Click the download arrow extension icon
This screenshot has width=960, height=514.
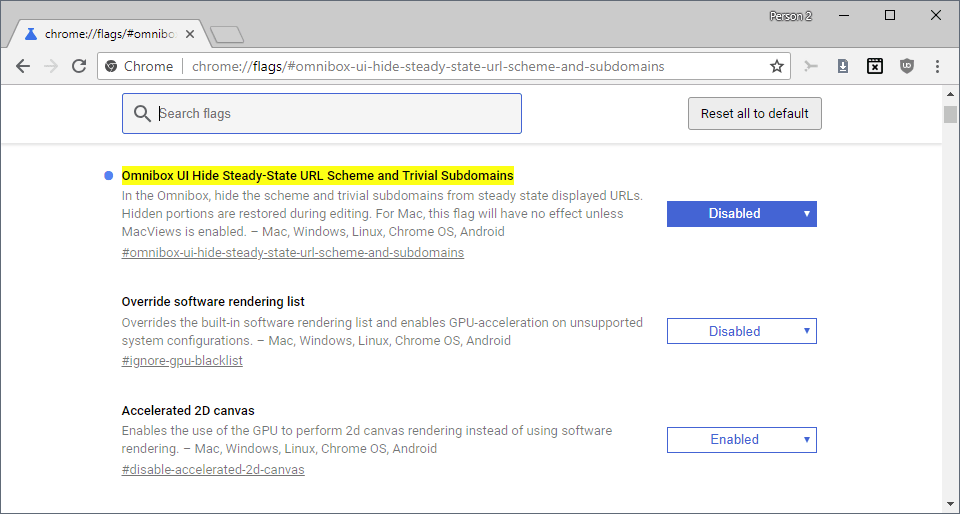pyautogui.click(x=843, y=66)
